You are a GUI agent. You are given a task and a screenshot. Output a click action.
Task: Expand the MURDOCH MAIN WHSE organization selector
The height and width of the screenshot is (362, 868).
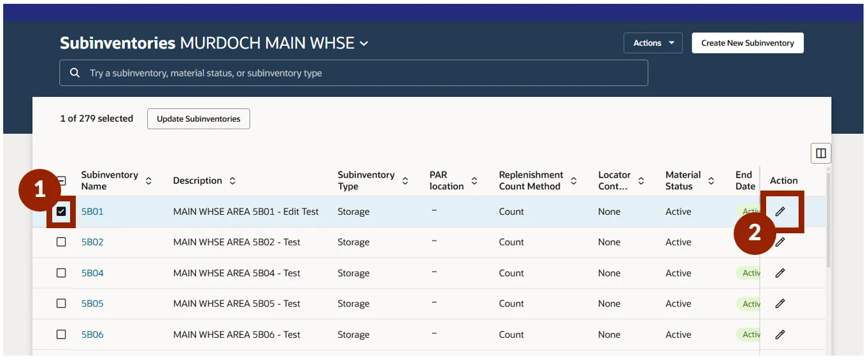[x=364, y=43]
